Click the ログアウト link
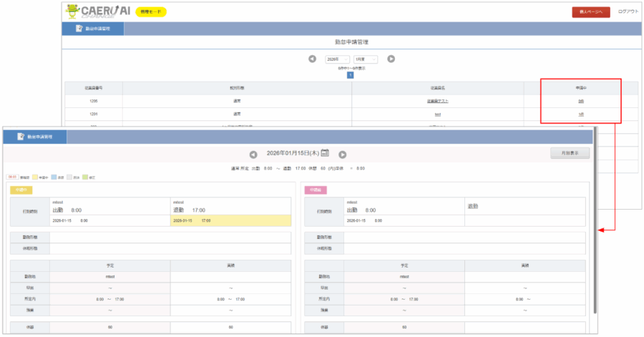This screenshot has height=337, width=644. pos(628,11)
